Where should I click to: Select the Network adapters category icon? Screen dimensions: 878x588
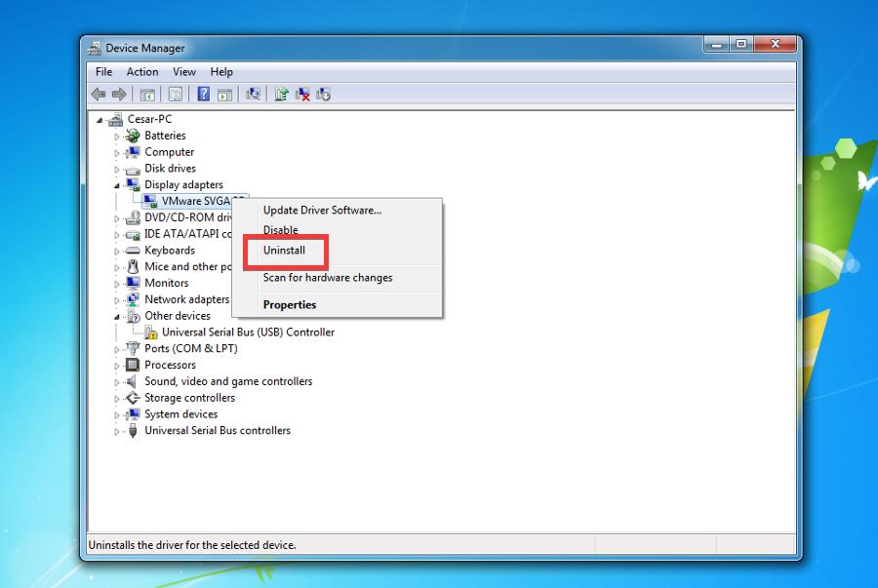(x=133, y=299)
